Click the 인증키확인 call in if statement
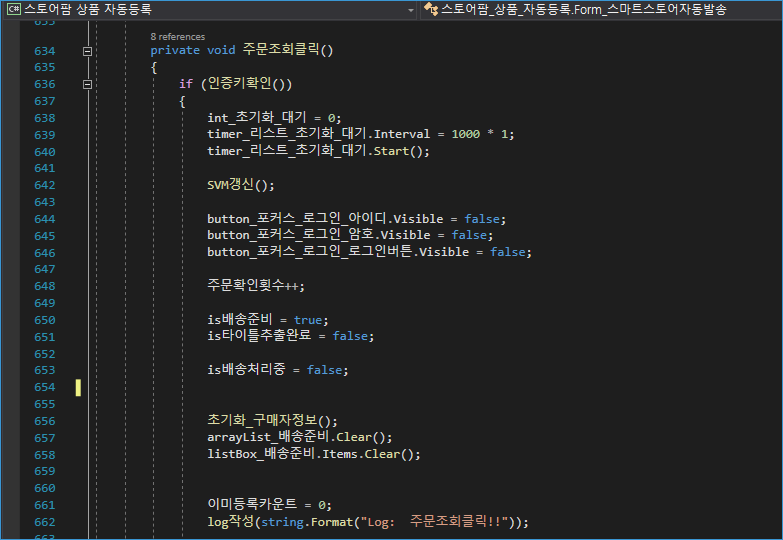 (x=240, y=83)
